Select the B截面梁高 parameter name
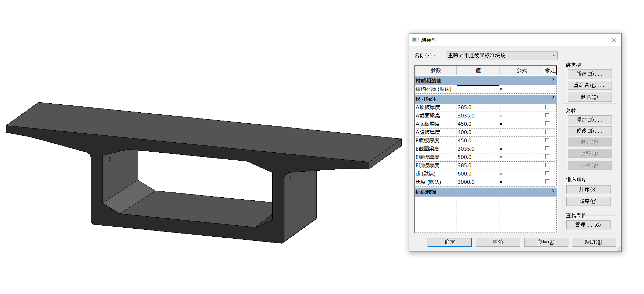 point(427,149)
